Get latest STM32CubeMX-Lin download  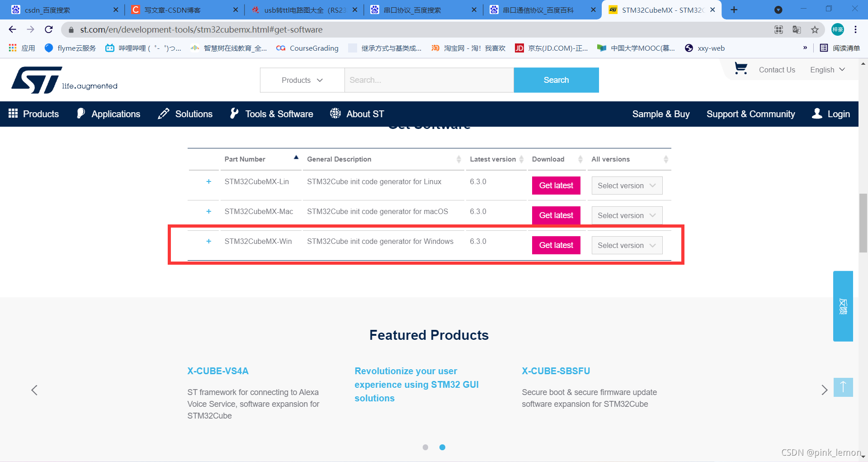pos(556,186)
